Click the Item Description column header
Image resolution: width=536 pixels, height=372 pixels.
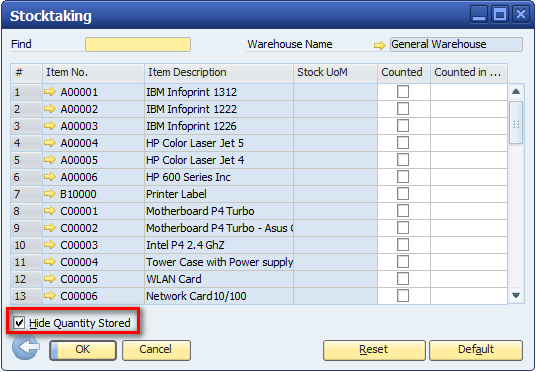point(219,72)
